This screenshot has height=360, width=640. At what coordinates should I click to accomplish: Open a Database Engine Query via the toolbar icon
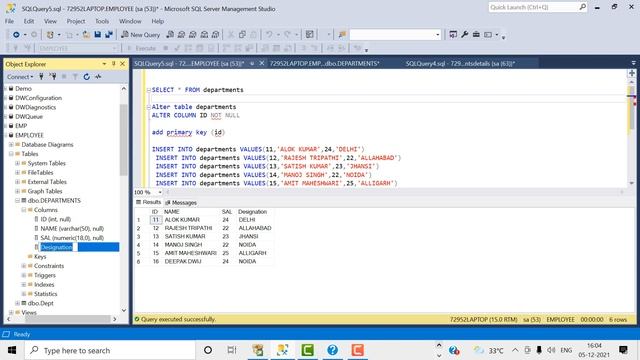[x=170, y=35]
